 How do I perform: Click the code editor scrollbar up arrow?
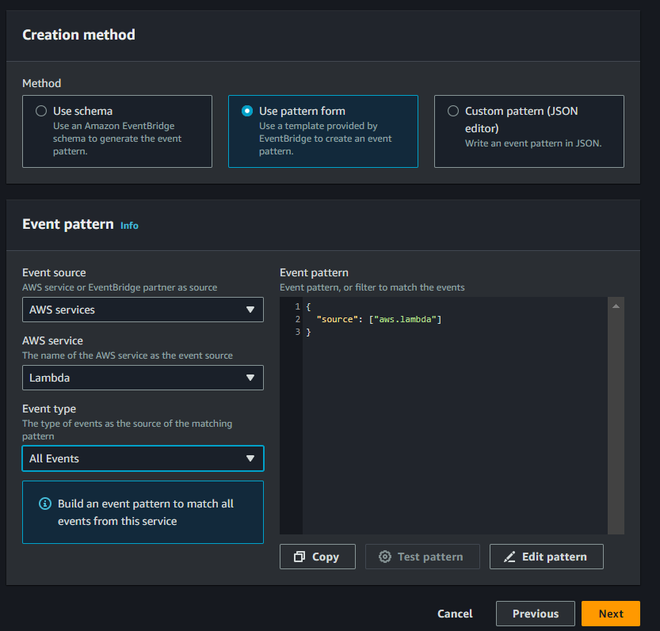click(616, 305)
